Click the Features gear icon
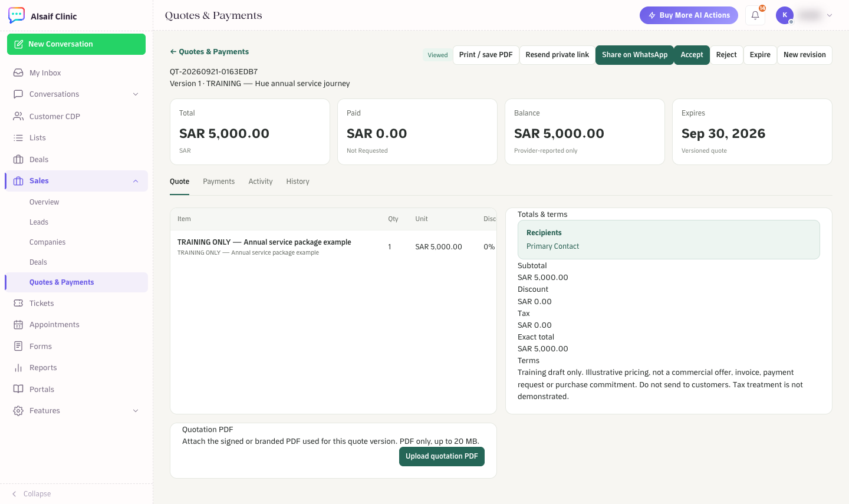 coord(18,411)
